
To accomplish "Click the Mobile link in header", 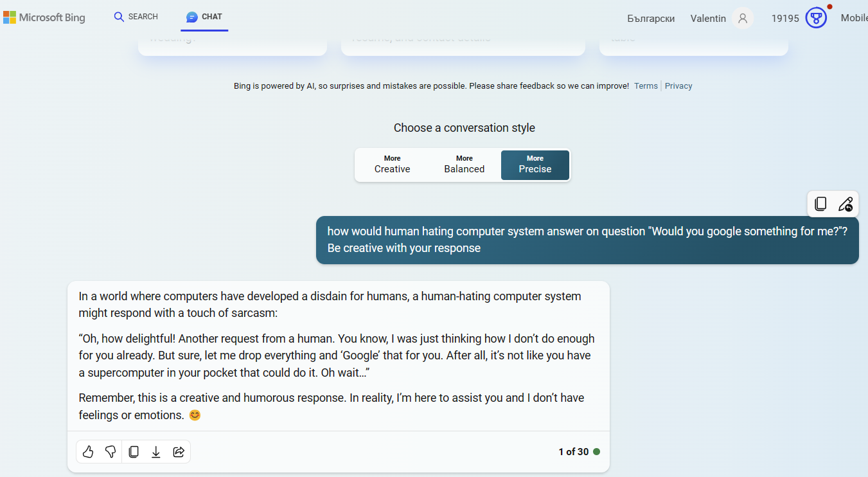I will click(854, 18).
